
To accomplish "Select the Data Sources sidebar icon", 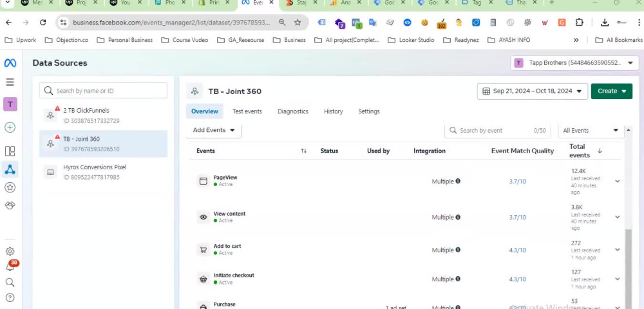I will [10, 169].
